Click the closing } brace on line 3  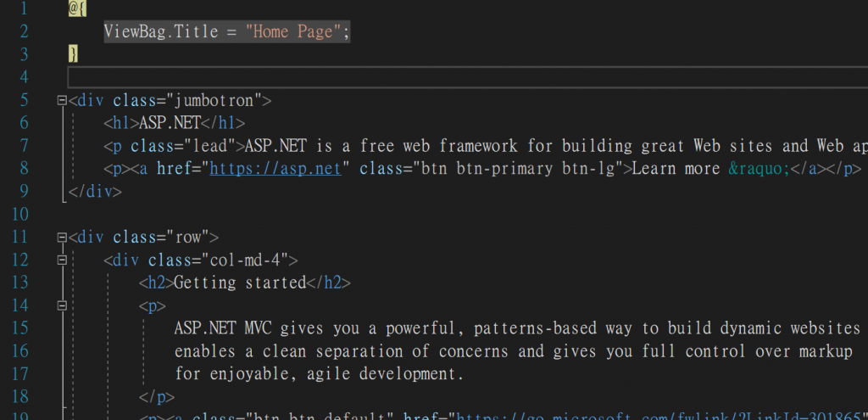click(x=73, y=54)
